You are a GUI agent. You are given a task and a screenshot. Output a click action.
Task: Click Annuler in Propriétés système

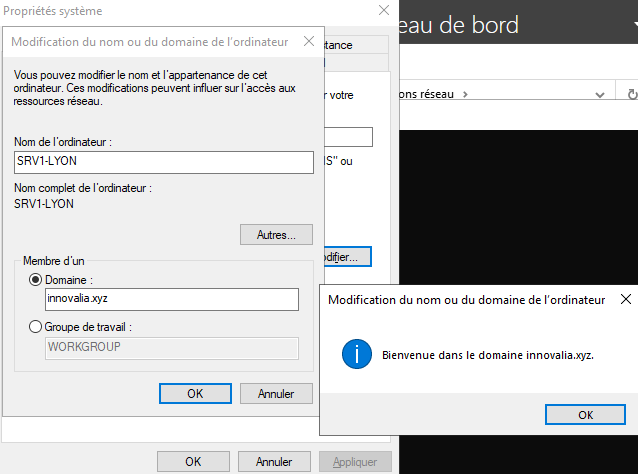click(x=274, y=461)
